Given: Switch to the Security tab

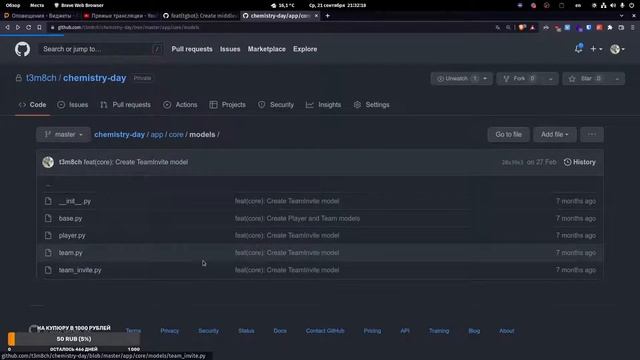Looking at the screenshot, I should [x=276, y=105].
